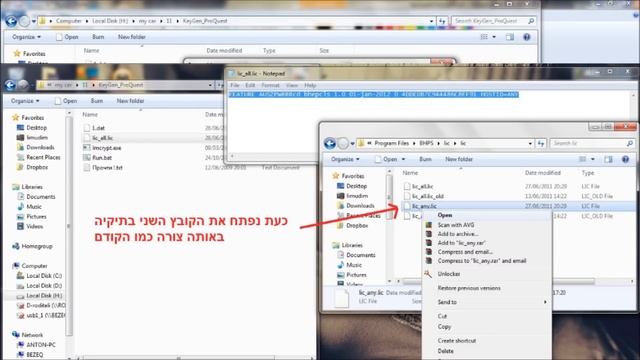
Task: Click Date modified column header in lic window
Action: pyautogui.click(x=542, y=173)
